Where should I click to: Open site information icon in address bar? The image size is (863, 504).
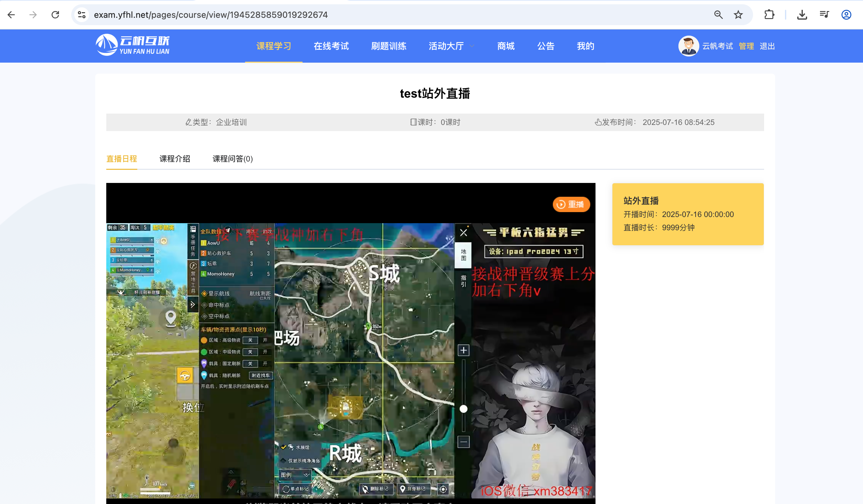click(x=81, y=15)
